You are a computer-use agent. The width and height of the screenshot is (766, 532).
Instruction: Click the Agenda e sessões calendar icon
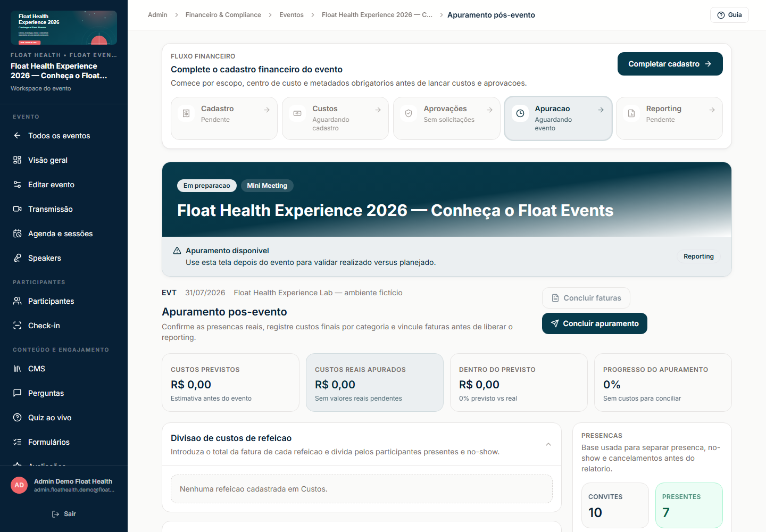tap(17, 234)
